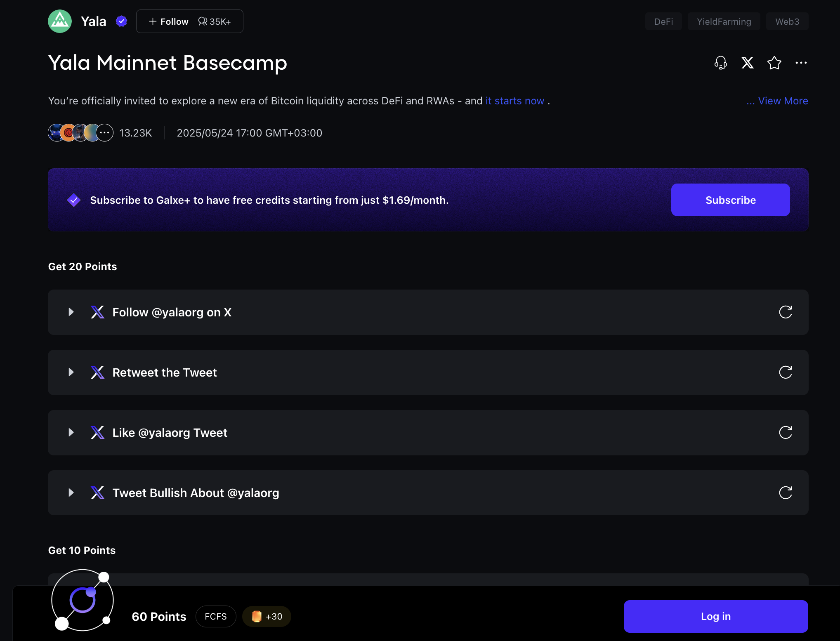Click the X icon in the Like @yalaorg Tweet row
840x641 pixels.
97,433
